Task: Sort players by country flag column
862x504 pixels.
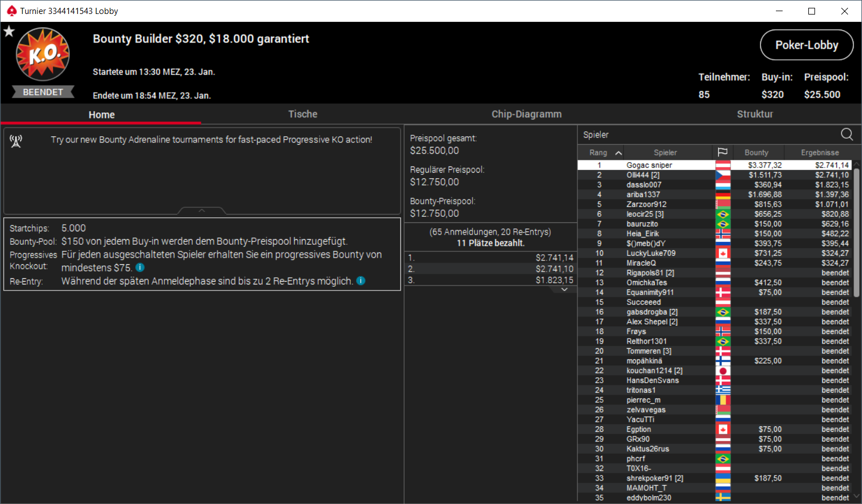Action: coord(722,153)
